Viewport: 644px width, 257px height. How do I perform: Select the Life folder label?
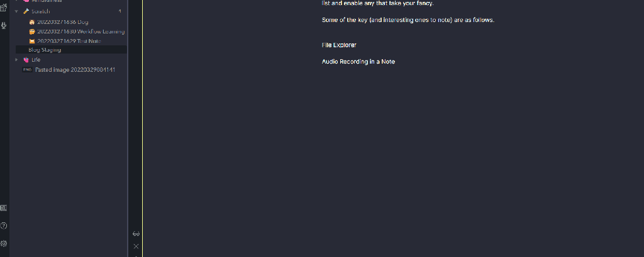pos(36,60)
